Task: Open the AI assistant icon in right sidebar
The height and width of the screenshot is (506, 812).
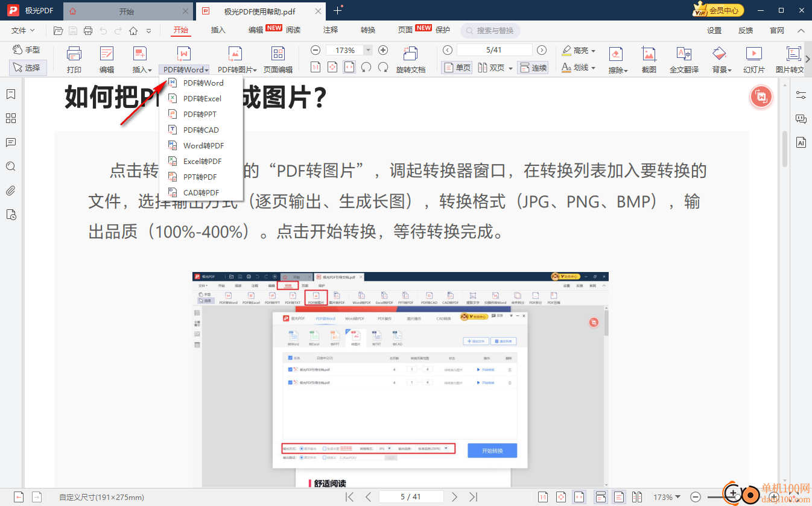Action: coord(801,142)
